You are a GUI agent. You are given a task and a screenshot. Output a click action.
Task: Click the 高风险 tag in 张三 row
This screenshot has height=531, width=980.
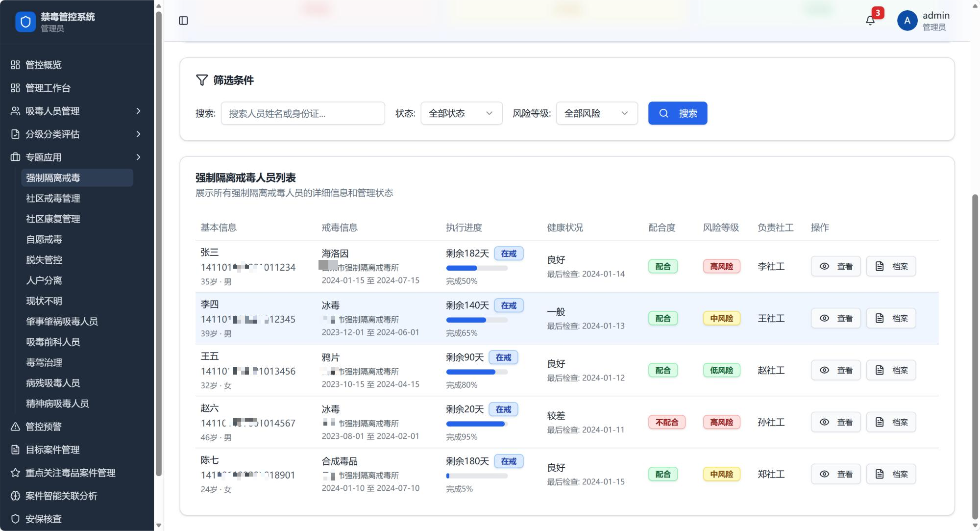coord(721,266)
